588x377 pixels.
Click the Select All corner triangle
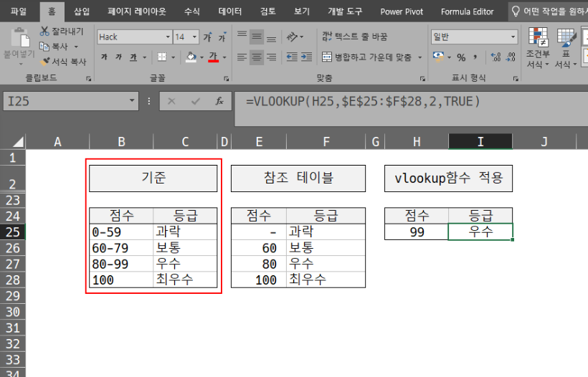coord(18,142)
